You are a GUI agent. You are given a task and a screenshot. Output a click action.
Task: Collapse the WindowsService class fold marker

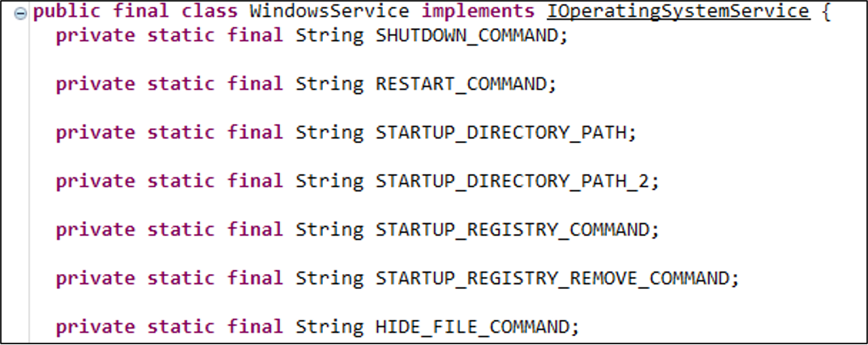click(x=21, y=14)
